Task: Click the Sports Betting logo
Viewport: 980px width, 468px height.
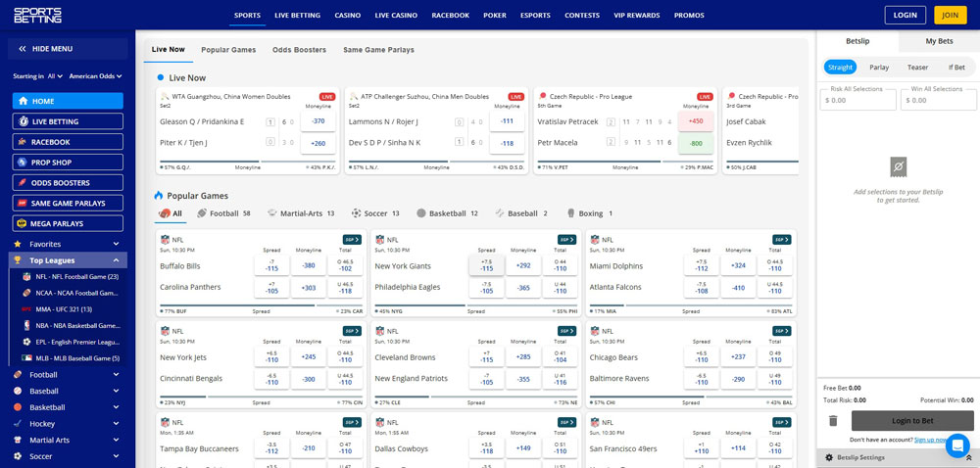Action: 38,15
